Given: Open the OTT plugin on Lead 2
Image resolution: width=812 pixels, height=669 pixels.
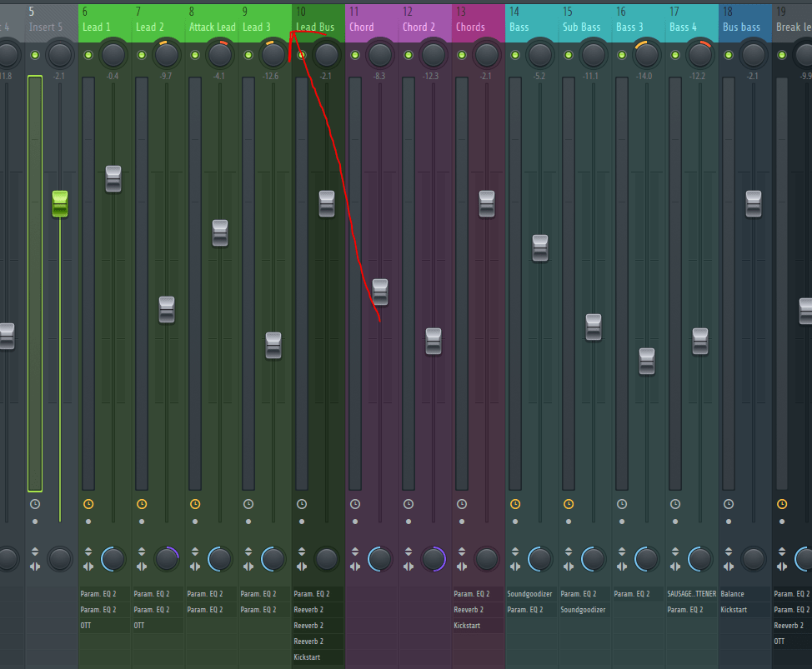Looking at the screenshot, I should click(x=142, y=625).
